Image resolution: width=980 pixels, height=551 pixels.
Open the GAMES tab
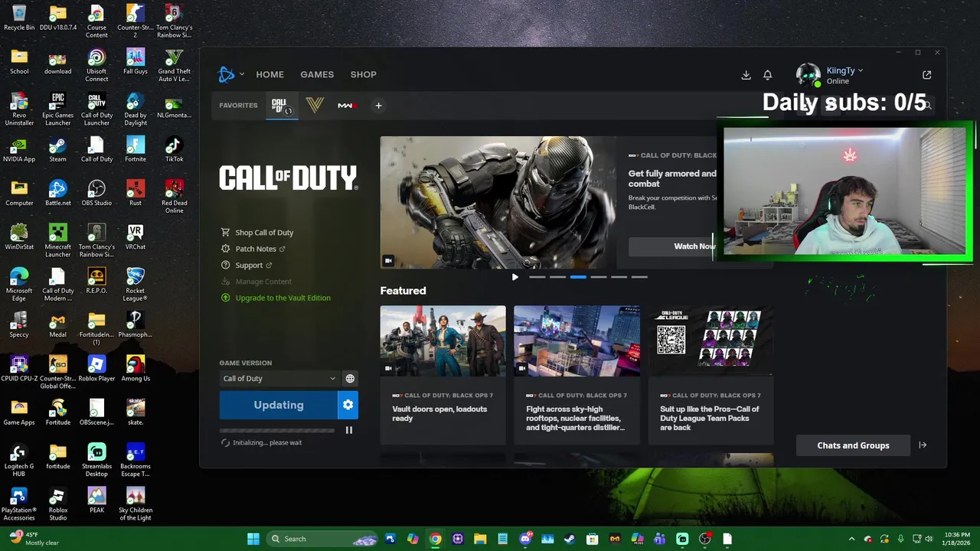click(x=317, y=74)
